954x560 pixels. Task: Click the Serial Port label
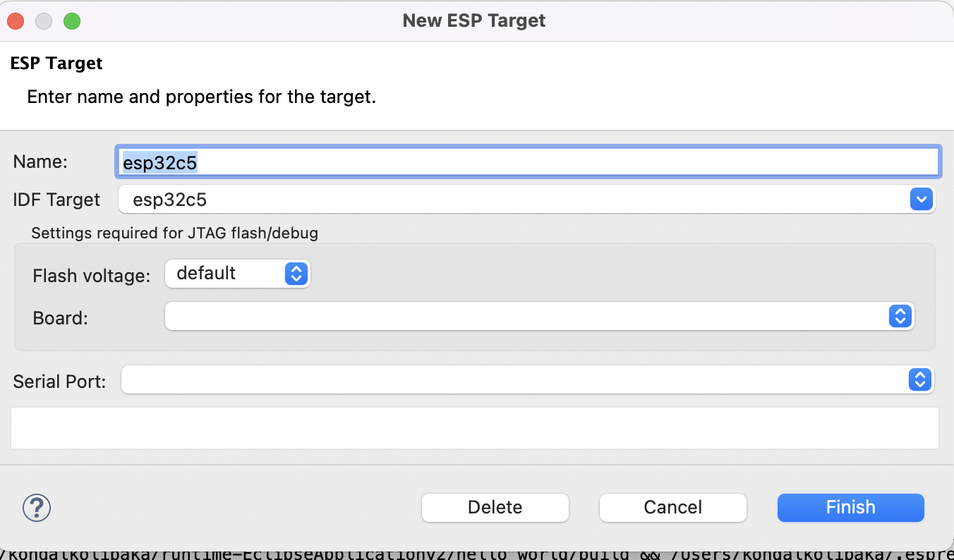[x=59, y=382]
